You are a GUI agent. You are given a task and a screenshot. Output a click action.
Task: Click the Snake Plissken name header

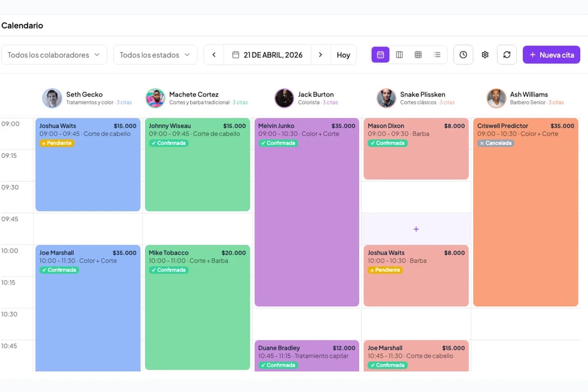423,94
